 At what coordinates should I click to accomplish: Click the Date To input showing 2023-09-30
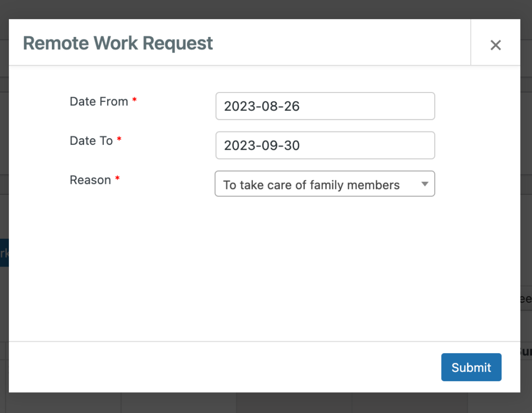pyautogui.click(x=325, y=145)
